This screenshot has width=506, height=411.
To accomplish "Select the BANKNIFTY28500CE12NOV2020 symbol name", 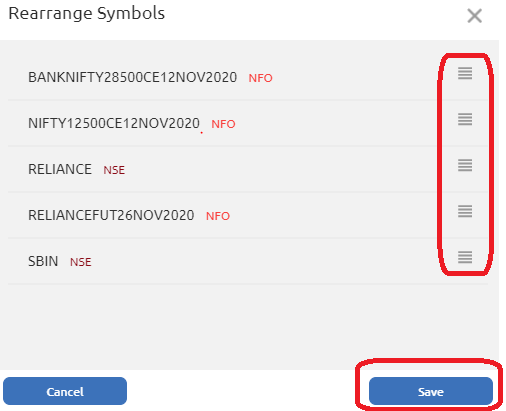I will (x=132, y=77).
